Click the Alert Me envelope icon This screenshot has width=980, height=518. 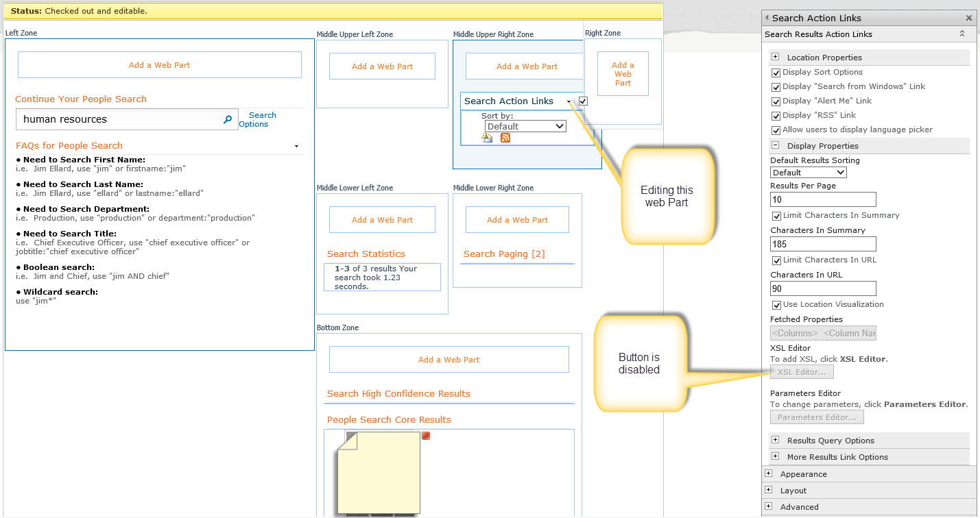click(x=487, y=138)
